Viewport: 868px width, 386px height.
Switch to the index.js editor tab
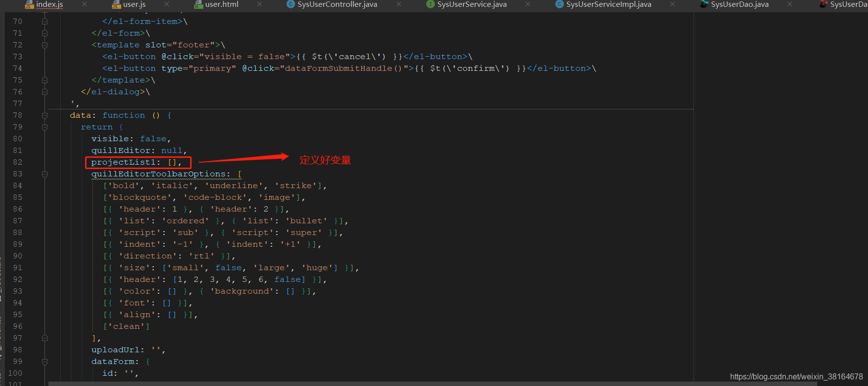[x=49, y=4]
